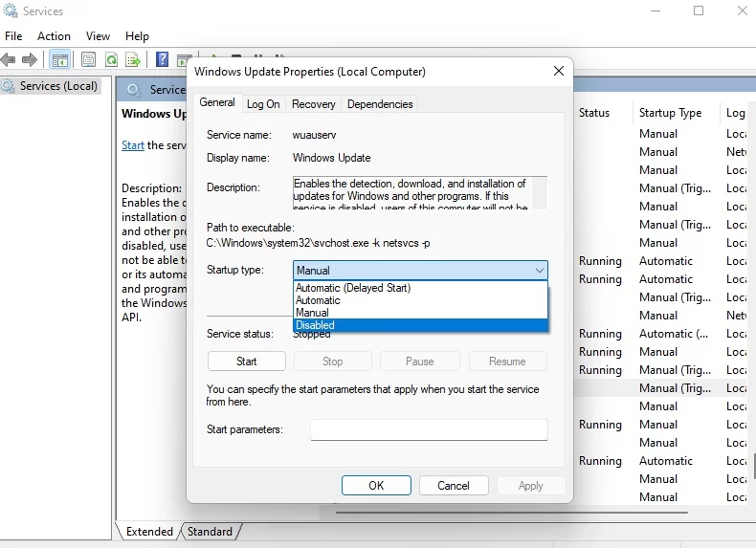Viewport: 756px width, 548px height.
Task: Sort by the Status column header
Action: click(x=594, y=113)
